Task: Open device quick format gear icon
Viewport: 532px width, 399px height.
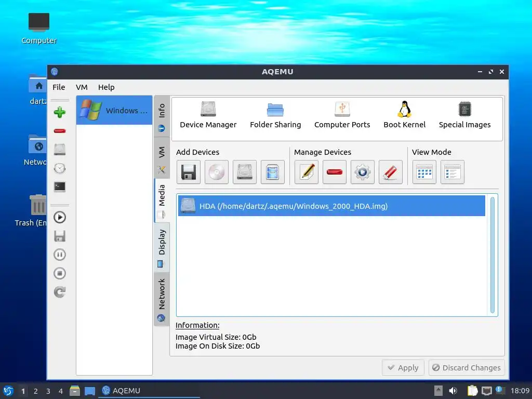Action: coord(362,172)
